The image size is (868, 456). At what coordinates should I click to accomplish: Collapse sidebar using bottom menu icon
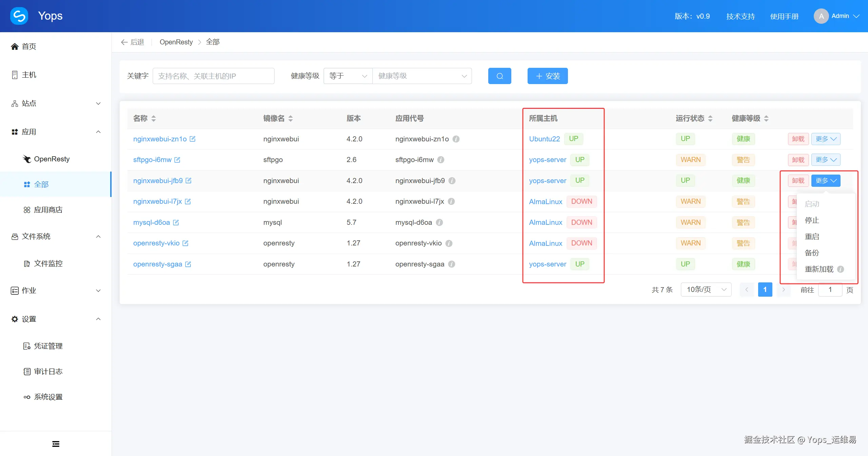click(56, 444)
